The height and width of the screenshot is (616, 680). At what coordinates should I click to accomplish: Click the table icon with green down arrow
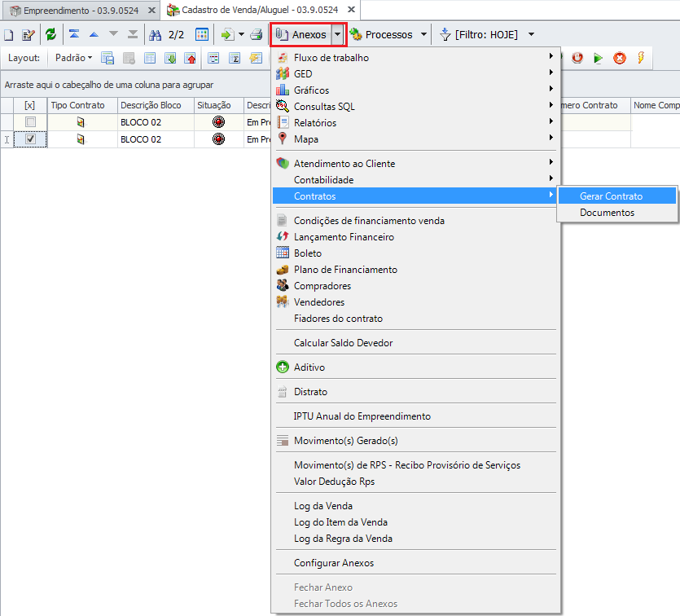click(170, 58)
